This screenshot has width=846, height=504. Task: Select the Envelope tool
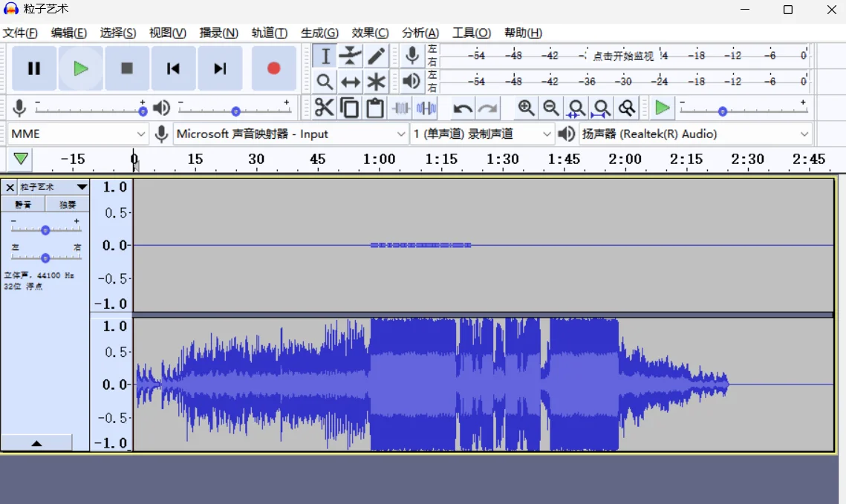[x=350, y=56]
